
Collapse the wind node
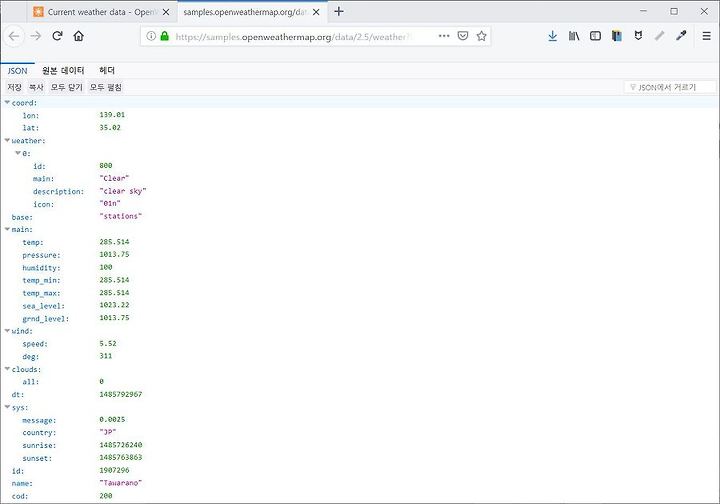7,330
